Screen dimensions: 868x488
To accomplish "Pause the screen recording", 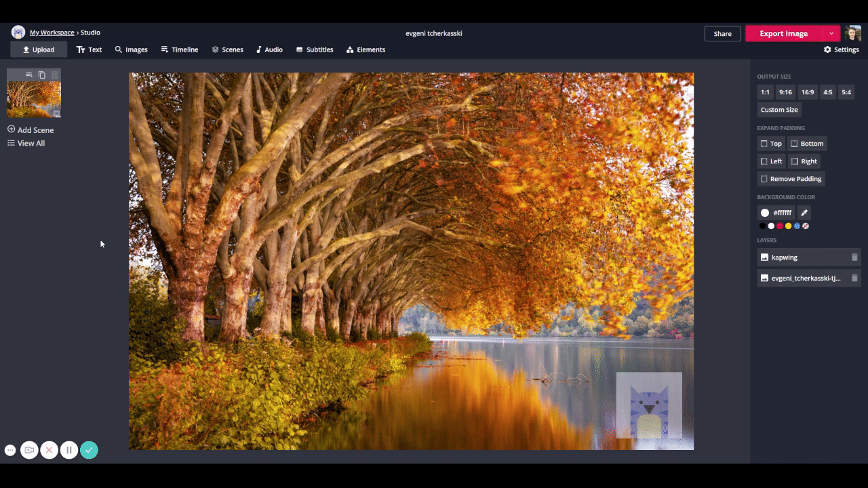I will (x=68, y=450).
